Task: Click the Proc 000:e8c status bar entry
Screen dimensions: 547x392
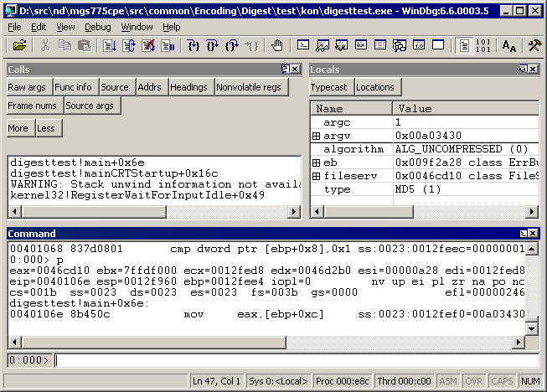Action: click(343, 381)
